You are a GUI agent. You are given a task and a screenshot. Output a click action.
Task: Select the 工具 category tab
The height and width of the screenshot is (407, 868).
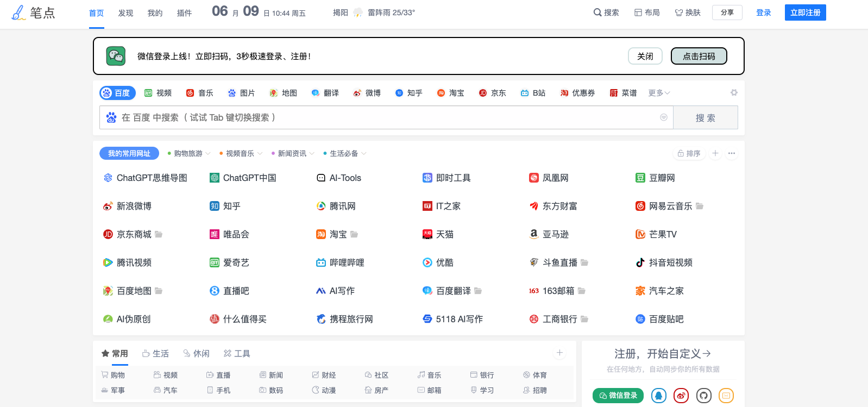click(x=237, y=353)
